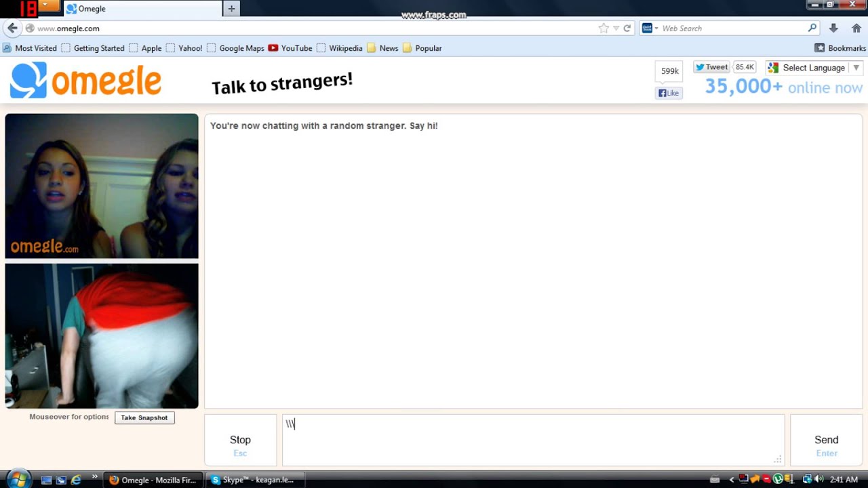Screen dimensions: 868x488
Task: Click the Omegle logo
Action: [x=85, y=80]
